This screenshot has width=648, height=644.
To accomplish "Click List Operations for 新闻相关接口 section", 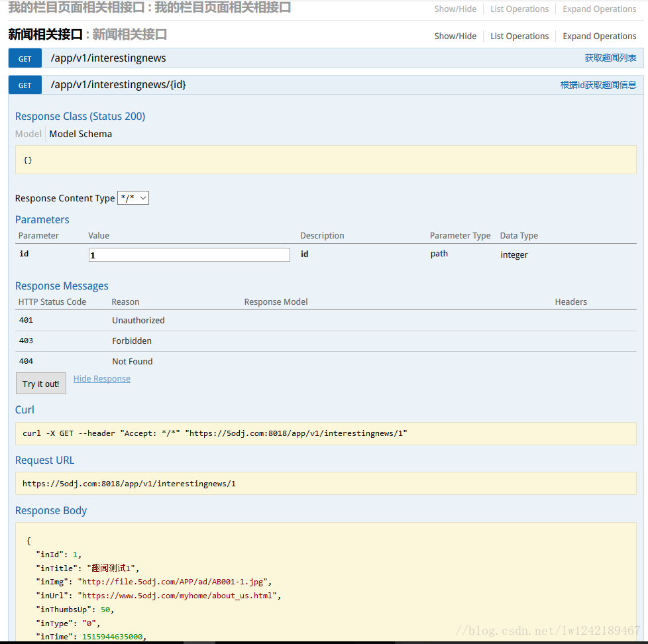I will 519,36.
